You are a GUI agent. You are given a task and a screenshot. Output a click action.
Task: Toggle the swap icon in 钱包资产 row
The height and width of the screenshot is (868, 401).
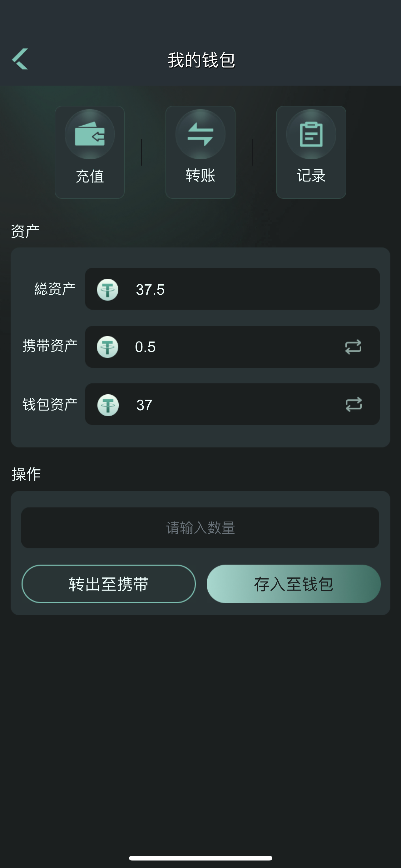(x=354, y=404)
